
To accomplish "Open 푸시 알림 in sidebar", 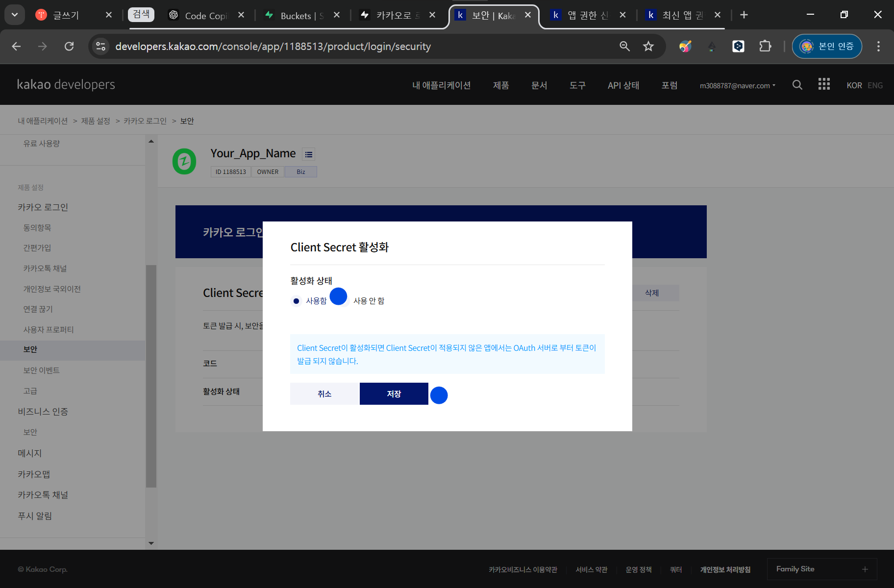I will [35, 516].
